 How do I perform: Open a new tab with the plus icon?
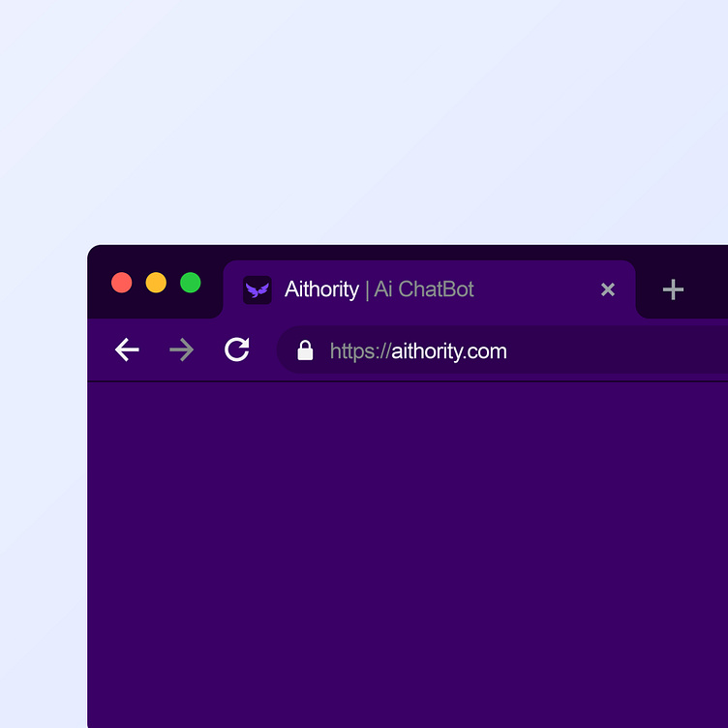(673, 289)
